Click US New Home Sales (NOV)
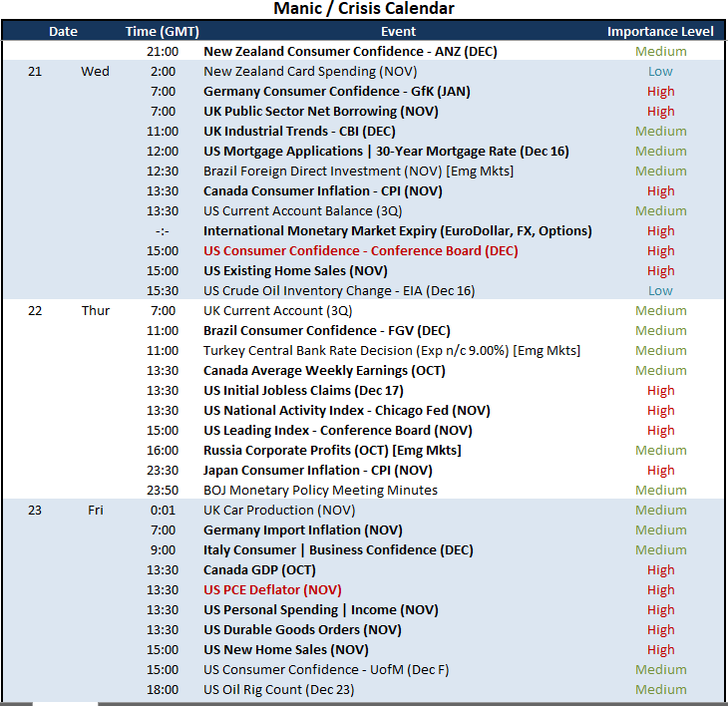The height and width of the screenshot is (706, 728). coord(286,650)
